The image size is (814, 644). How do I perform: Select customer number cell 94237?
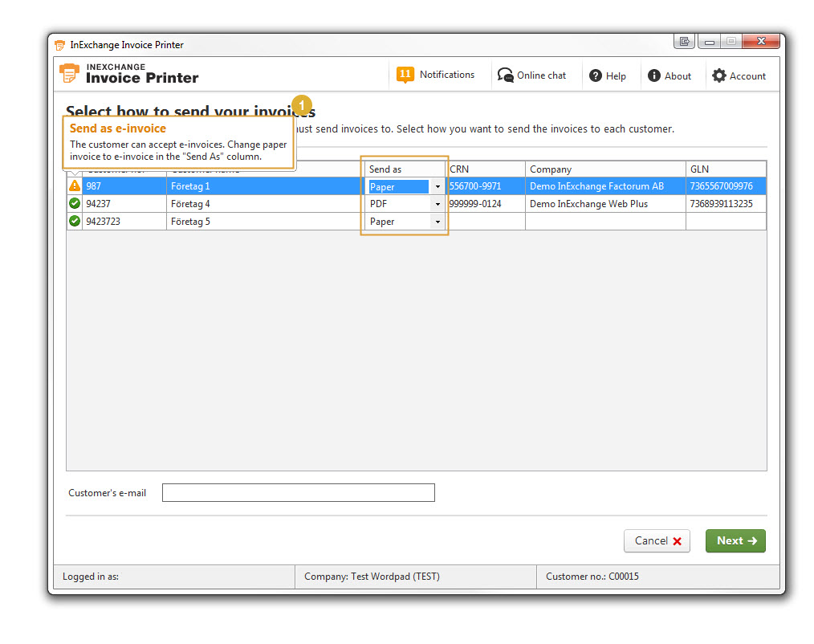pyautogui.click(x=124, y=204)
